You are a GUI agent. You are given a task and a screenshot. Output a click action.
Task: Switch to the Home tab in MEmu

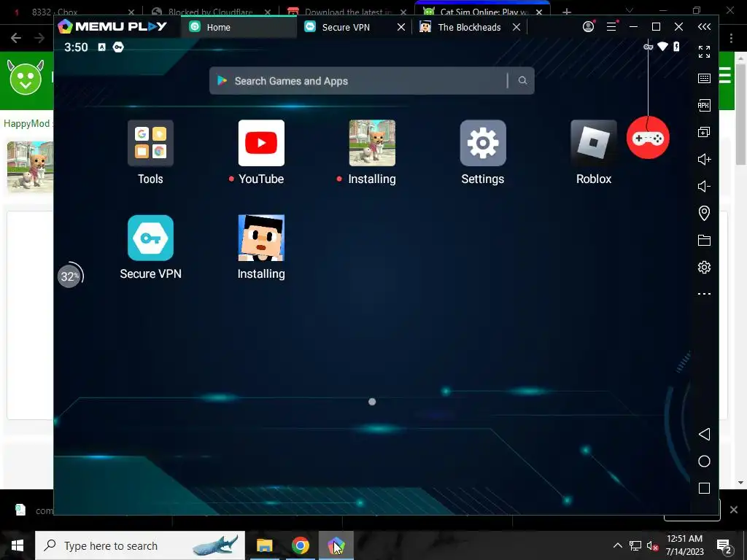pos(239,27)
